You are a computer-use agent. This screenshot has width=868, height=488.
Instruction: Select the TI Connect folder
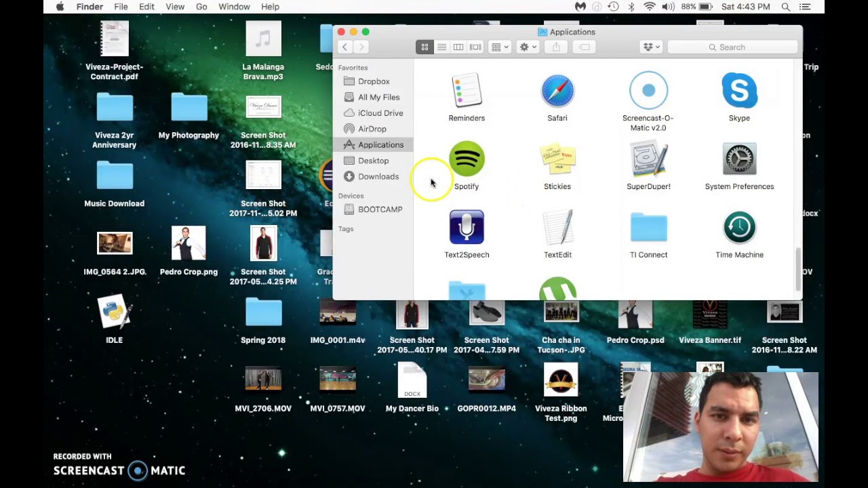coord(648,227)
